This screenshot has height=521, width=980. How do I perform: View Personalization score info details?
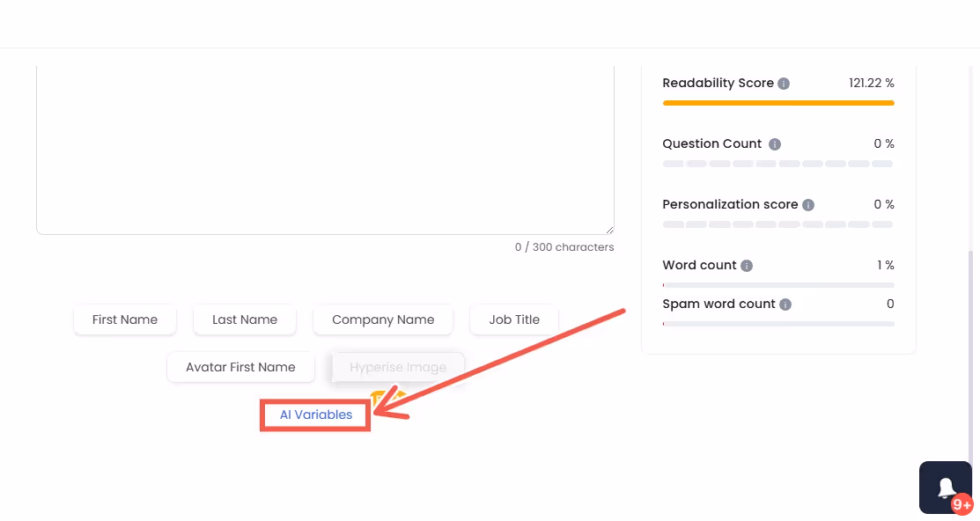coord(808,204)
